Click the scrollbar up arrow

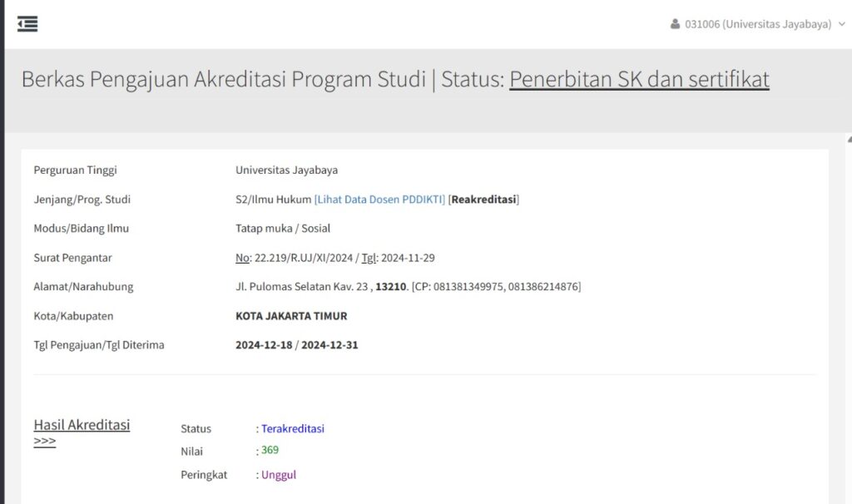pos(848,138)
